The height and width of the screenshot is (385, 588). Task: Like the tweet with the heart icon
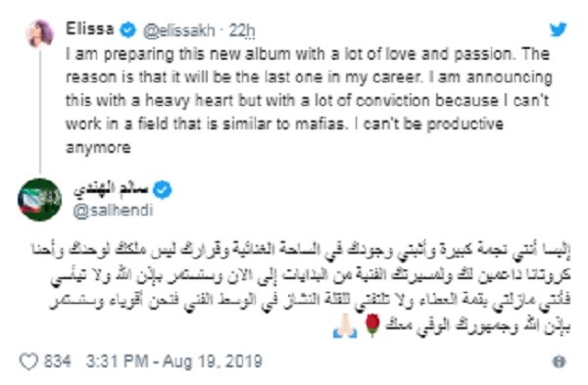point(28,361)
